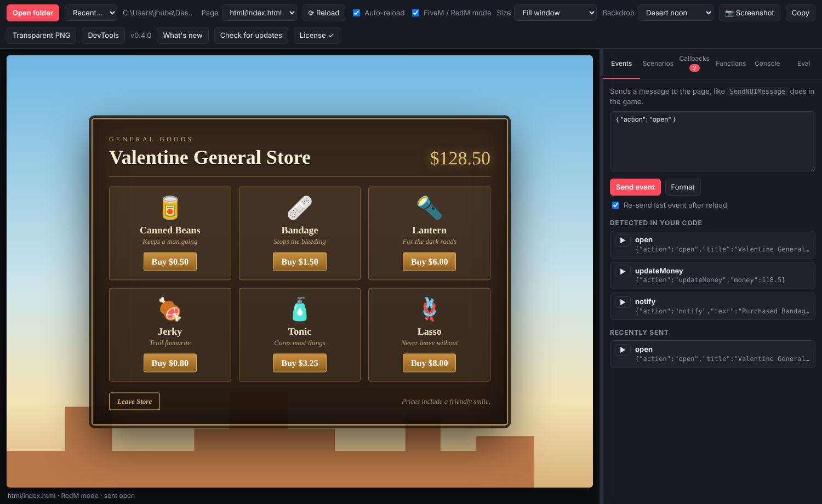The image size is (822, 504).
Task: Reload the page preview
Action: (x=324, y=13)
